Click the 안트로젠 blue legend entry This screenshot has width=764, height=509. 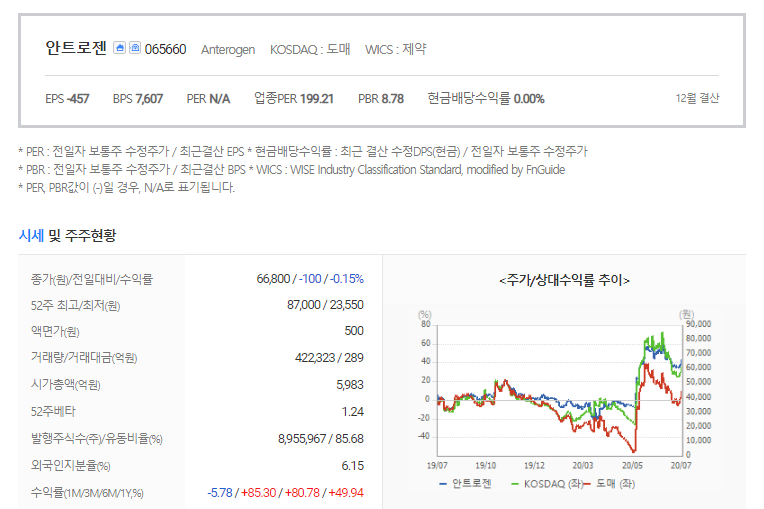(465, 484)
